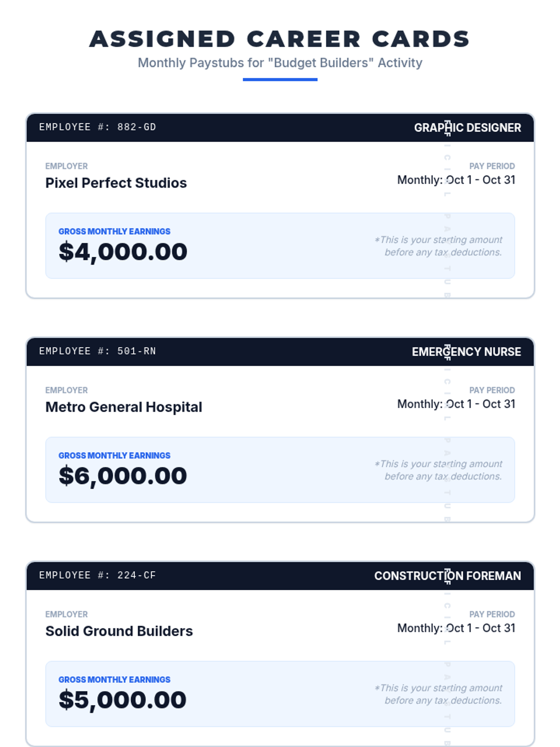560x747 pixels.
Task: Click the "Assigned Career Cards" page title
Action: [280, 39]
